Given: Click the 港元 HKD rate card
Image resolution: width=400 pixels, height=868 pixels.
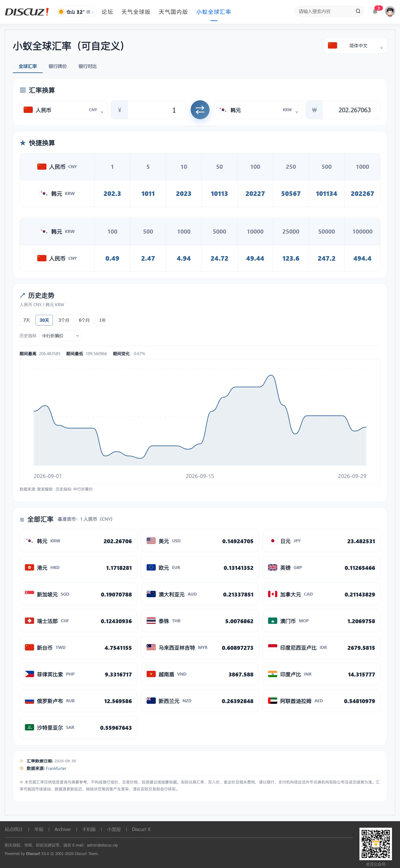Looking at the screenshot, I should pos(78,567).
